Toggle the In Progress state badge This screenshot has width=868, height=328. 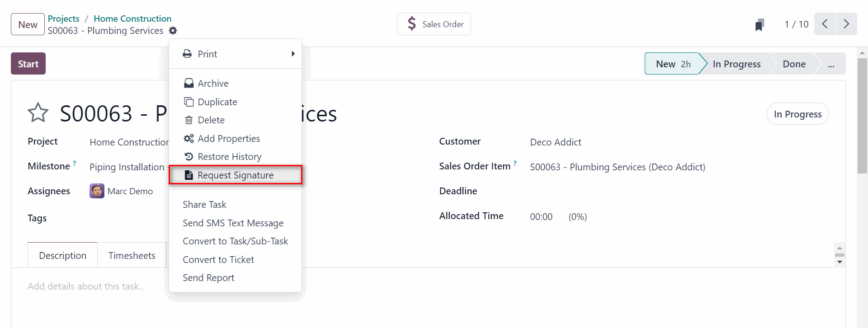(x=797, y=114)
